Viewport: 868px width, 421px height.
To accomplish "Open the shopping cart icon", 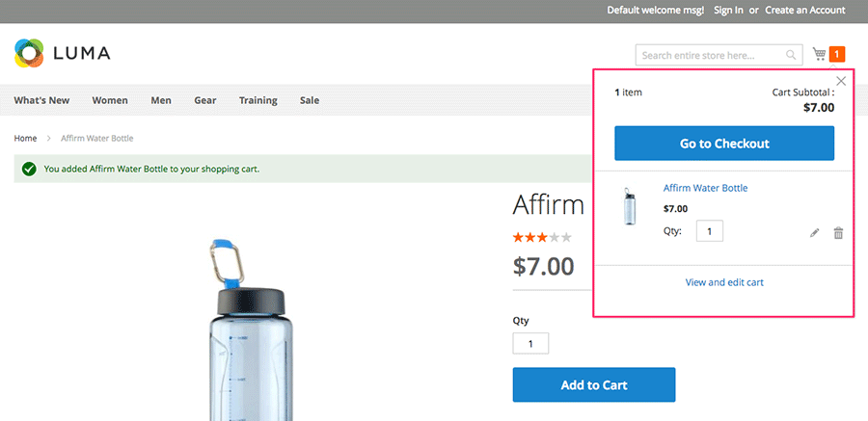I will pos(819,54).
